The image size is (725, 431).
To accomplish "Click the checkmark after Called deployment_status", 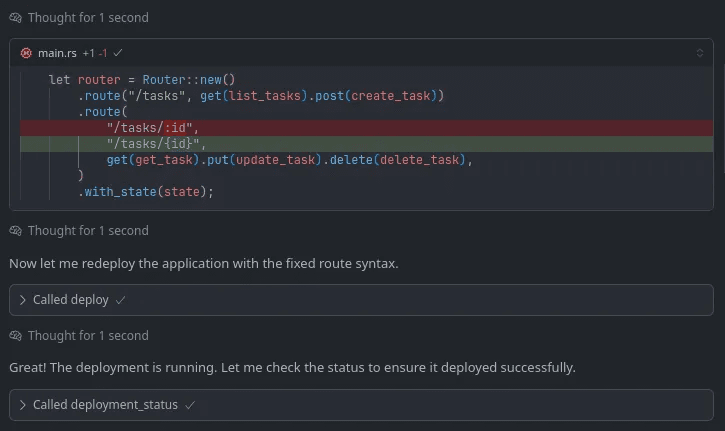I will click(190, 405).
